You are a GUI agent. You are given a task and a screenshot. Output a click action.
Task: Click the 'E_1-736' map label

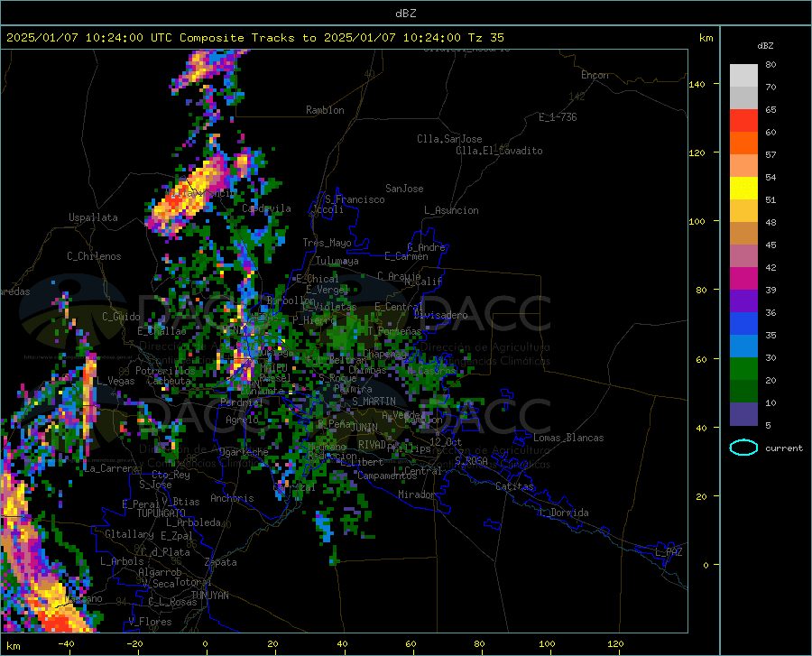(x=558, y=117)
